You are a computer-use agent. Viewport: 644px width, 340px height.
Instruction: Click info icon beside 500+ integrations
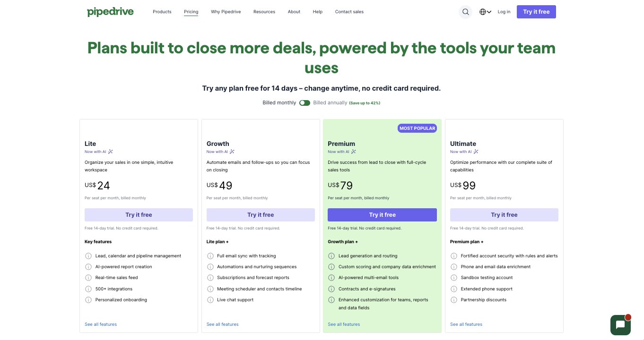coord(88,289)
